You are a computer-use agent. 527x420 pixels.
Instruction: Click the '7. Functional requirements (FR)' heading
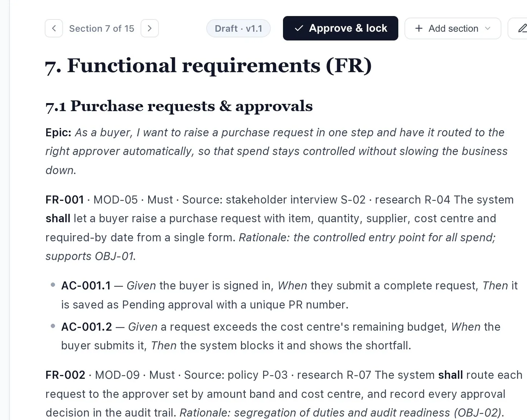209,65
